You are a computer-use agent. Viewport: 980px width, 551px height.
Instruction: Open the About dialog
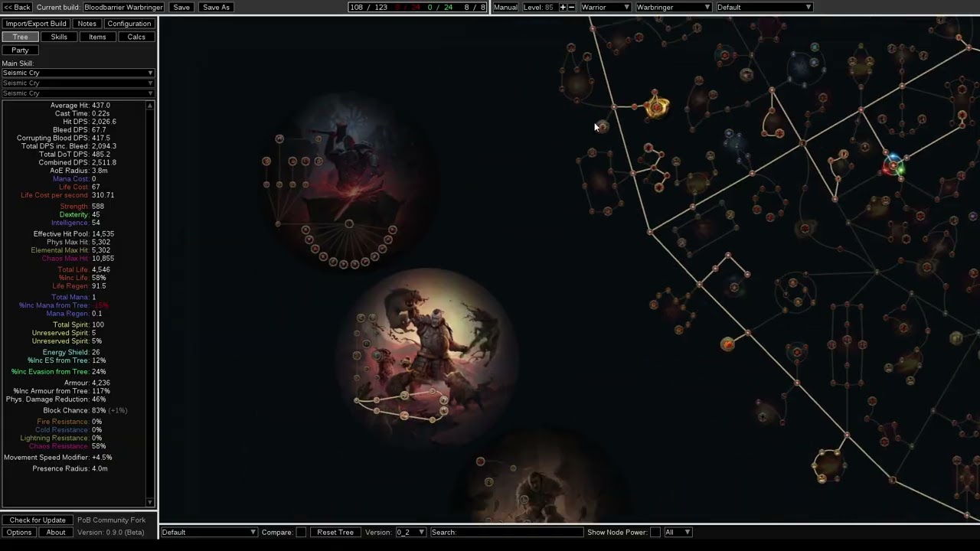coord(56,532)
